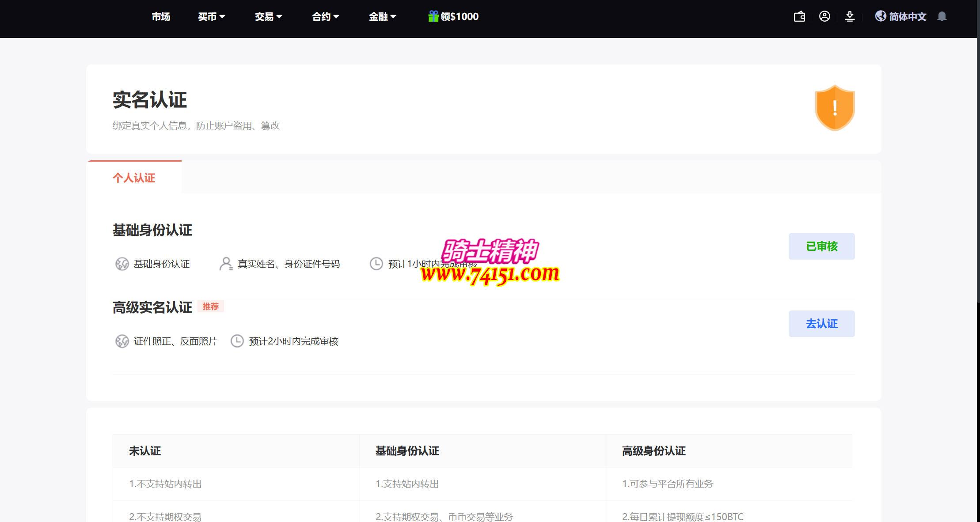The image size is (980, 522).
Task: Expand the 买币 dropdown menu
Action: 211,17
